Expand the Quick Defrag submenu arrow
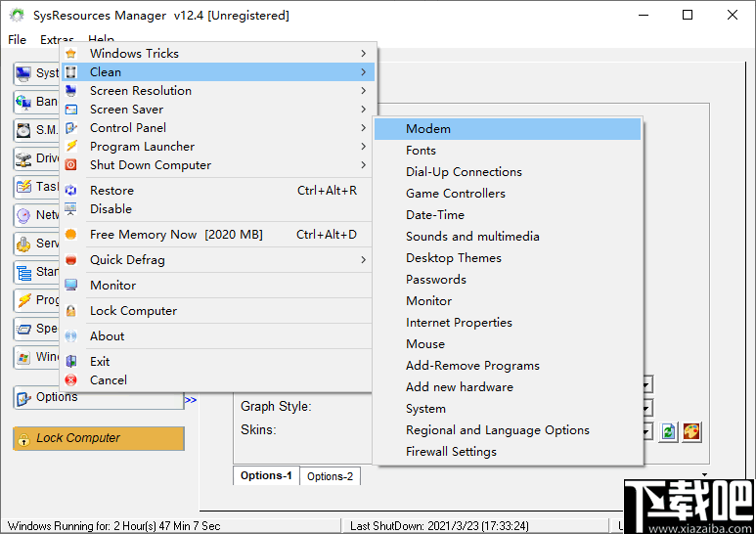Screen dimensions: 756x534 click(x=364, y=260)
